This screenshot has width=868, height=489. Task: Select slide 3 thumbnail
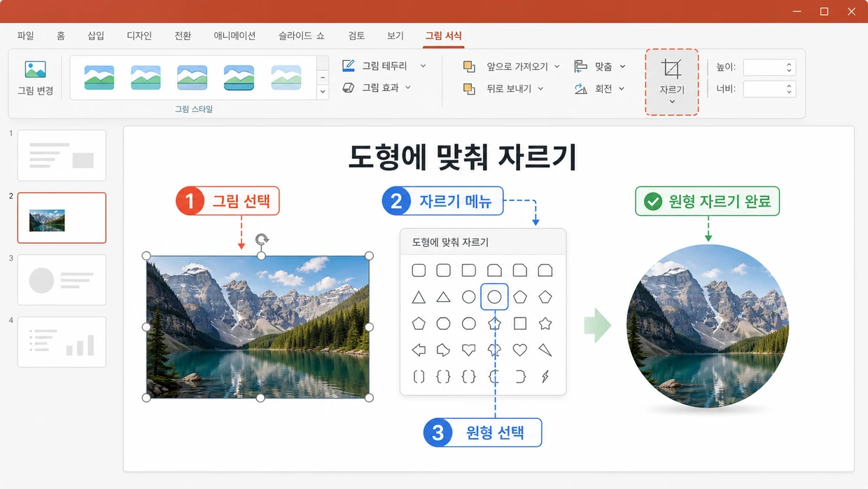(x=62, y=280)
